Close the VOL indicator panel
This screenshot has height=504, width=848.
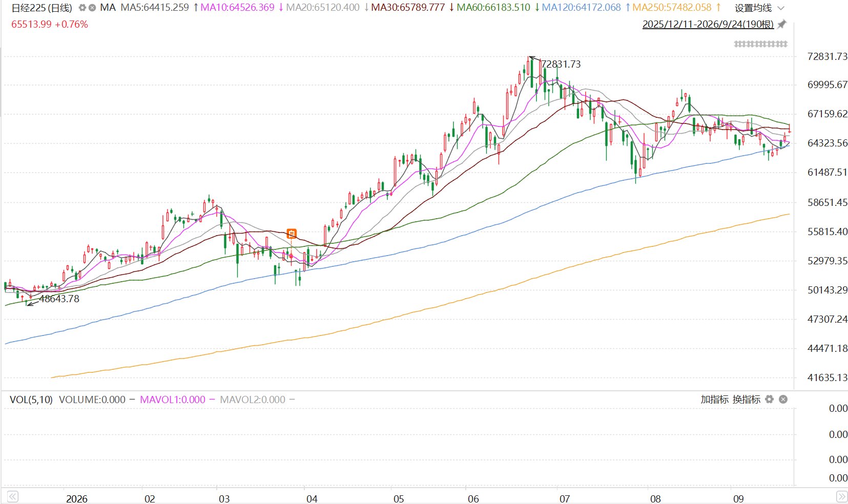coord(783,399)
